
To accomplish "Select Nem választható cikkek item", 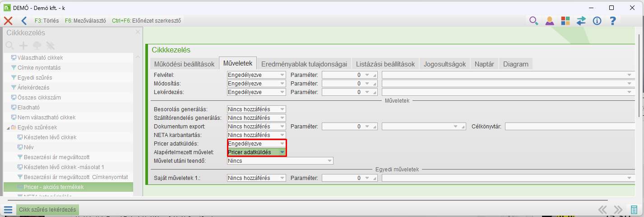I will point(46,118).
